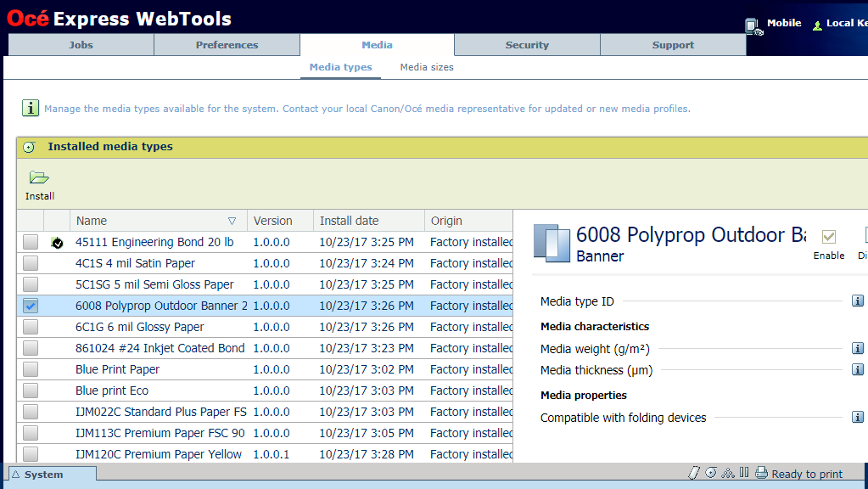Switch to Media types subtab
Image resolution: width=868 pixels, height=489 pixels.
(x=340, y=67)
